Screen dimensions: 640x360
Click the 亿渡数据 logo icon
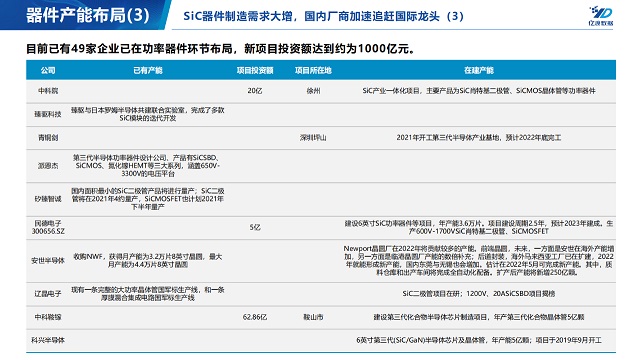[601, 16]
